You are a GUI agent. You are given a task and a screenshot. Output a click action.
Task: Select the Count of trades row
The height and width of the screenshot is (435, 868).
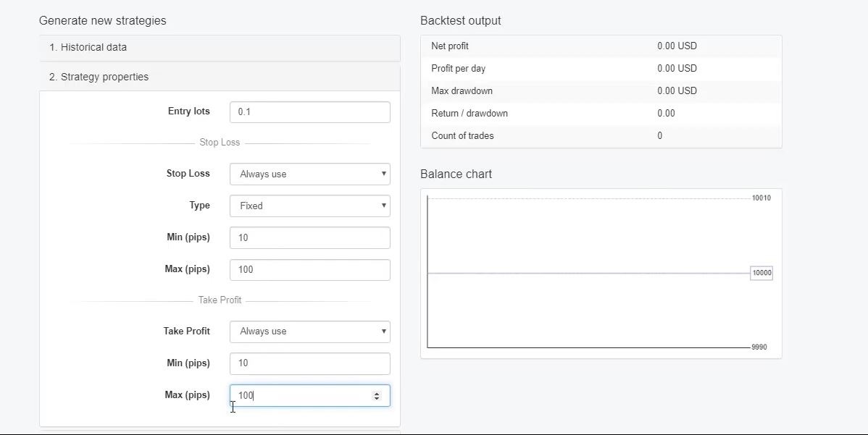point(601,136)
